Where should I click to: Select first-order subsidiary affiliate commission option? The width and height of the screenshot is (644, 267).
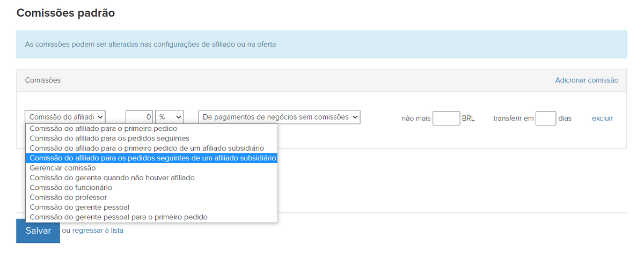click(x=147, y=148)
